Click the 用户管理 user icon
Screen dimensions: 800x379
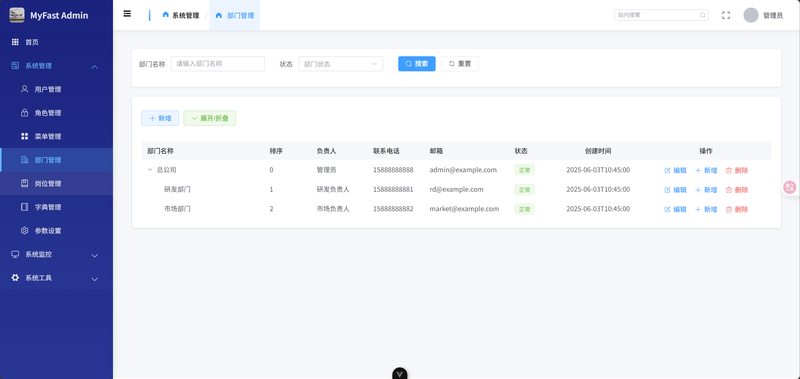24,89
